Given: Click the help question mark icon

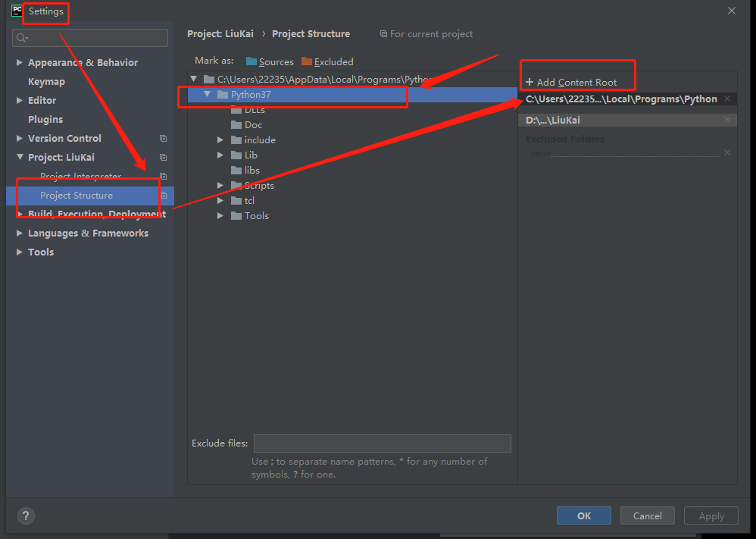Looking at the screenshot, I should pos(26,515).
